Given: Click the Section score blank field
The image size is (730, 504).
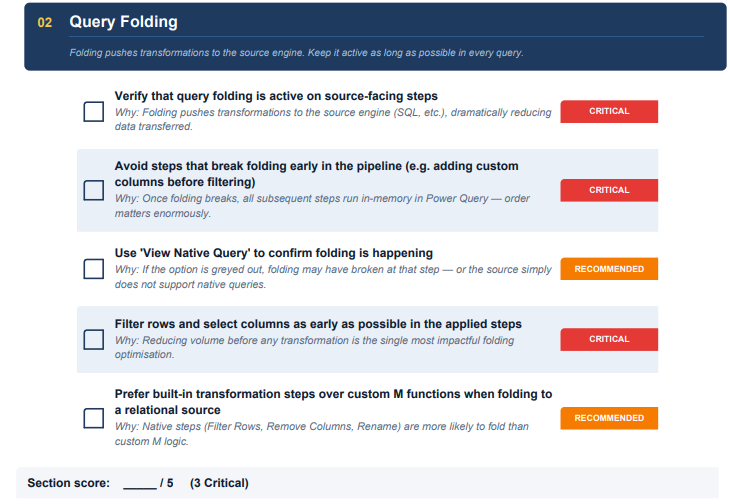Looking at the screenshot, I should [139, 483].
